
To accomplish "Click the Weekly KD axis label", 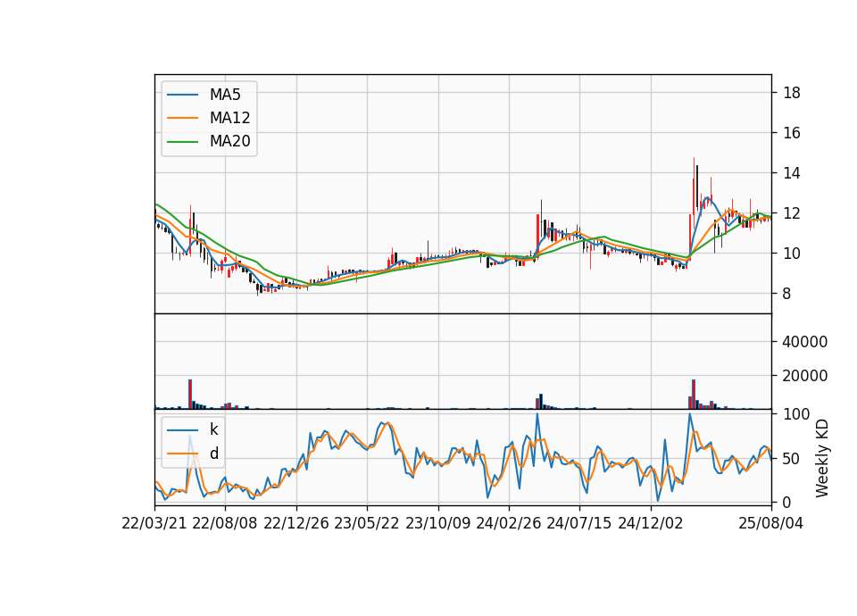I will click(x=821, y=458).
